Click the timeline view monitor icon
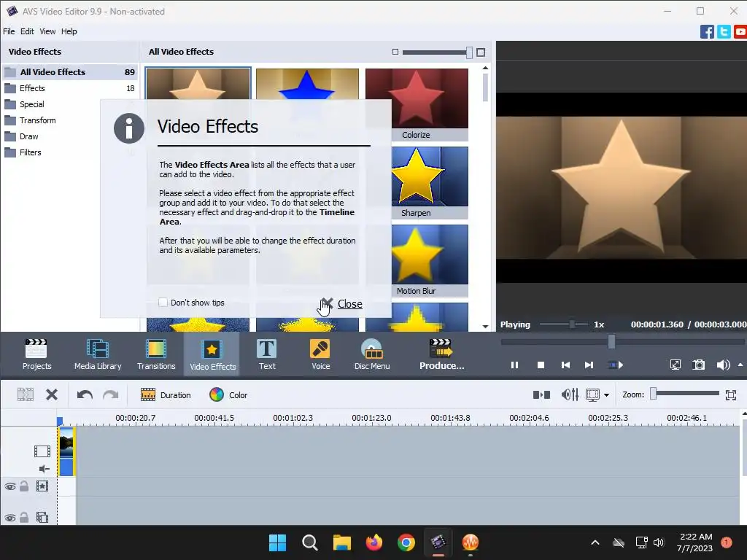Image resolution: width=747 pixels, height=560 pixels. [592, 394]
